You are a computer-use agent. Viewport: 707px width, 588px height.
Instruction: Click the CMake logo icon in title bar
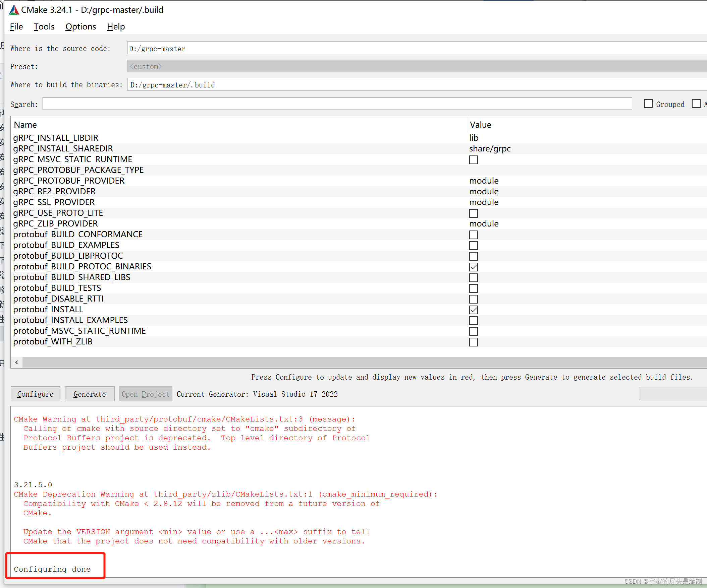13,10
